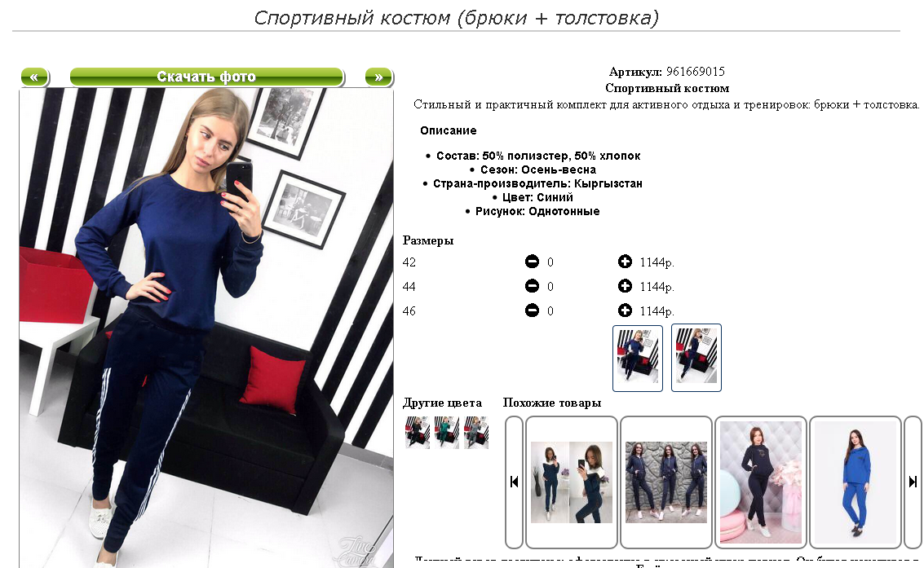The height and width of the screenshot is (568, 924).
Task: Choose the first other-color variant thumbnail
Action: coord(418,433)
